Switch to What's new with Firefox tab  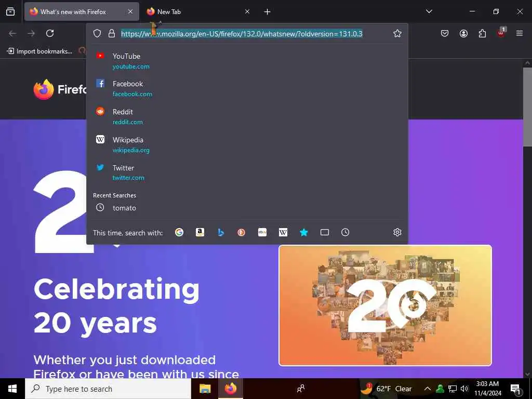pyautogui.click(x=82, y=11)
